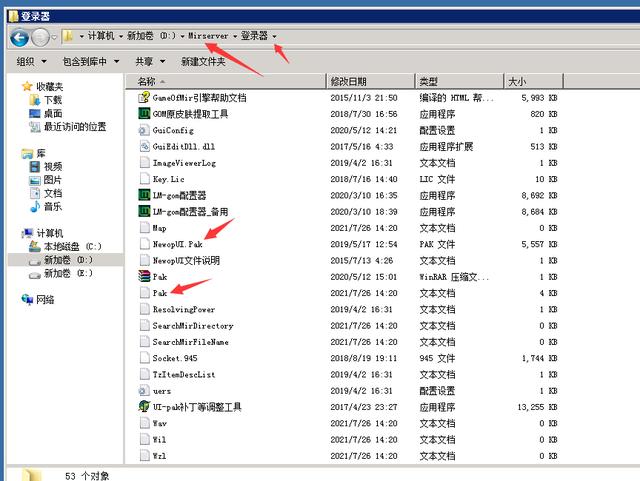Click the 新建文件夹 button

point(203,61)
